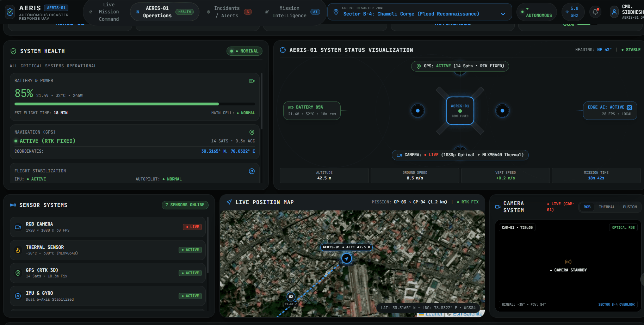This screenshot has height=325, width=644.
Task: Select the RGB camera view
Action: click(x=587, y=207)
